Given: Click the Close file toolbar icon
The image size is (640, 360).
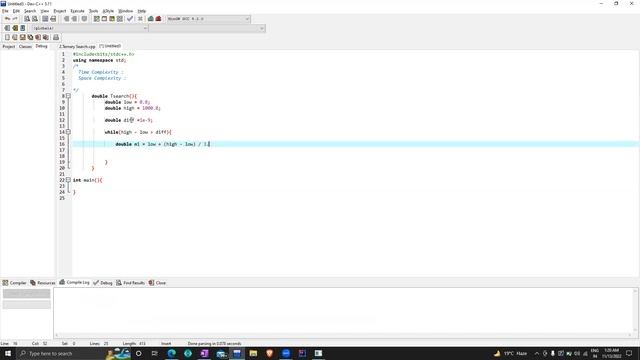Looking at the screenshot, I should [38, 37].
